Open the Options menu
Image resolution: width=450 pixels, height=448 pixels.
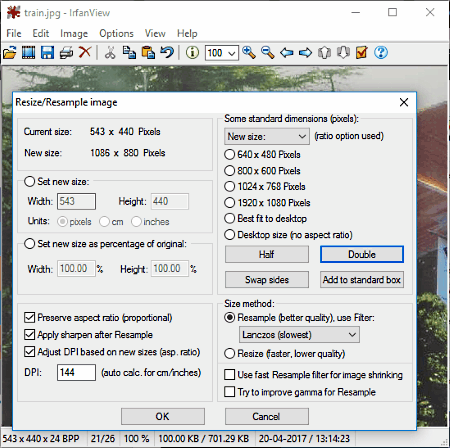[x=116, y=33]
